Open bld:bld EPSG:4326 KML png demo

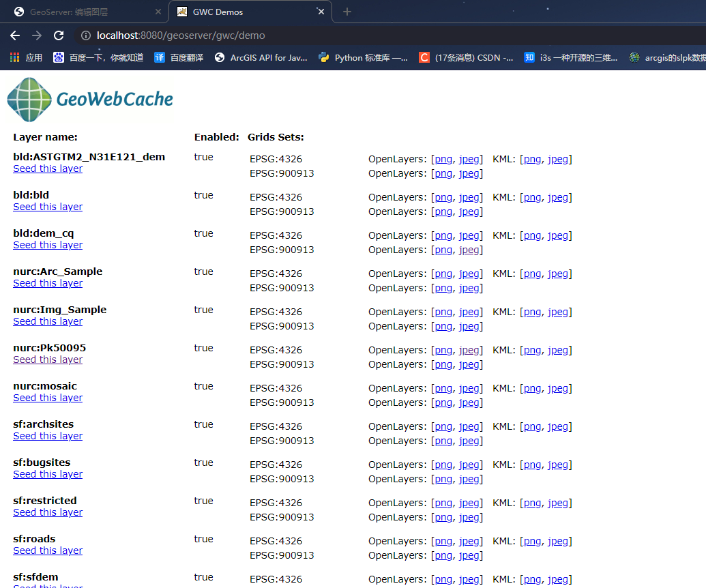tap(532, 198)
